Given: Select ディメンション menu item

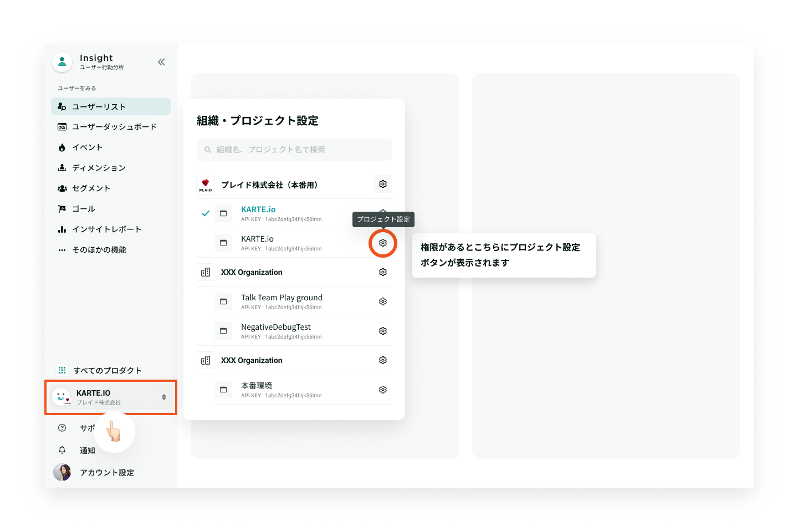Looking at the screenshot, I should (x=111, y=168).
